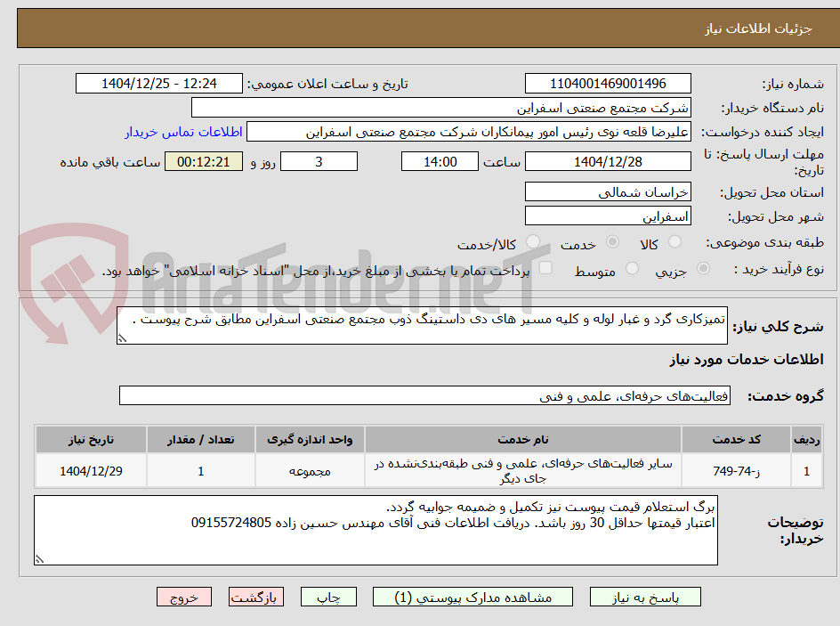The image size is (840, 626).
Task: Click the جزئیات اطلاعات نیاز page title
Action: (x=758, y=28)
